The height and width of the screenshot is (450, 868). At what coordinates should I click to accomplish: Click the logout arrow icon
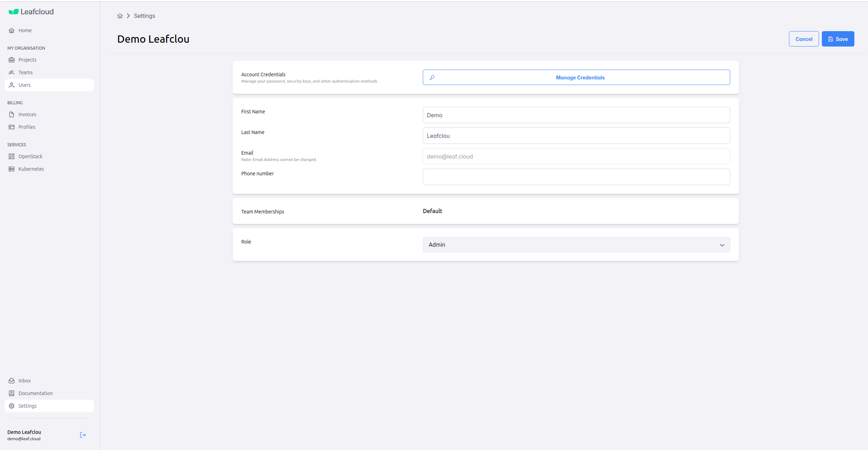tap(83, 435)
